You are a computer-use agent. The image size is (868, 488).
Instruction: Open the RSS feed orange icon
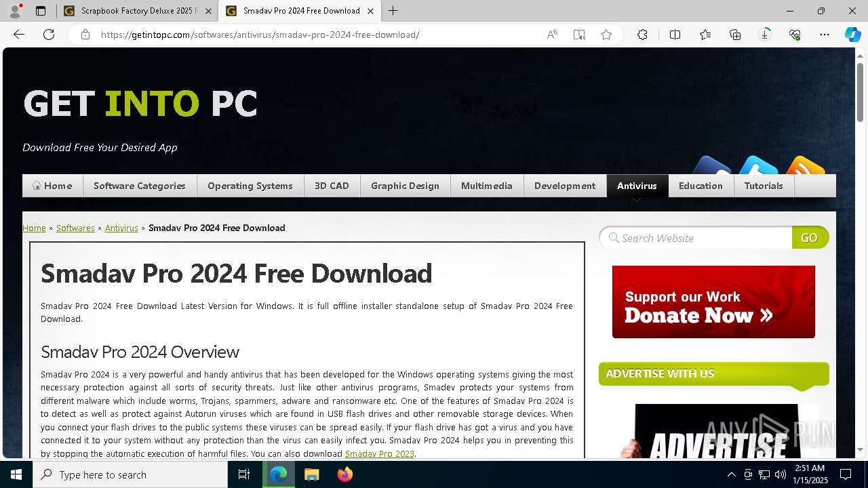point(806,166)
